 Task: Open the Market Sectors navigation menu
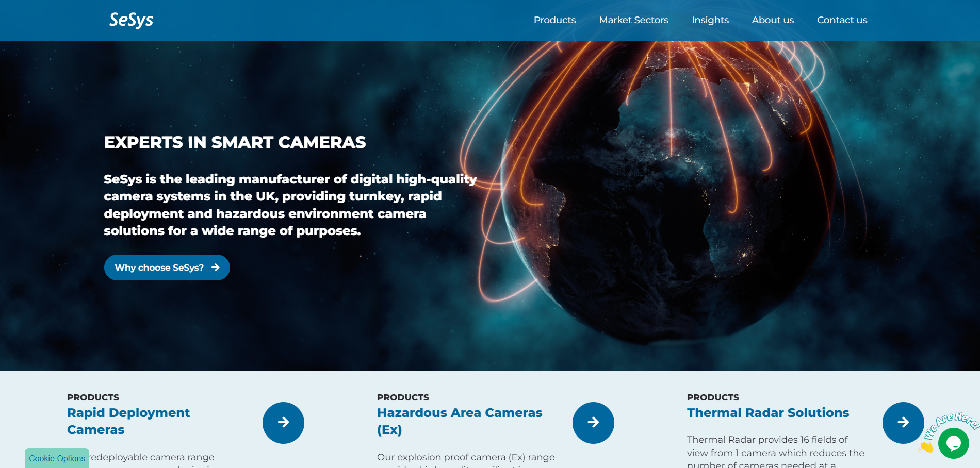tap(633, 20)
